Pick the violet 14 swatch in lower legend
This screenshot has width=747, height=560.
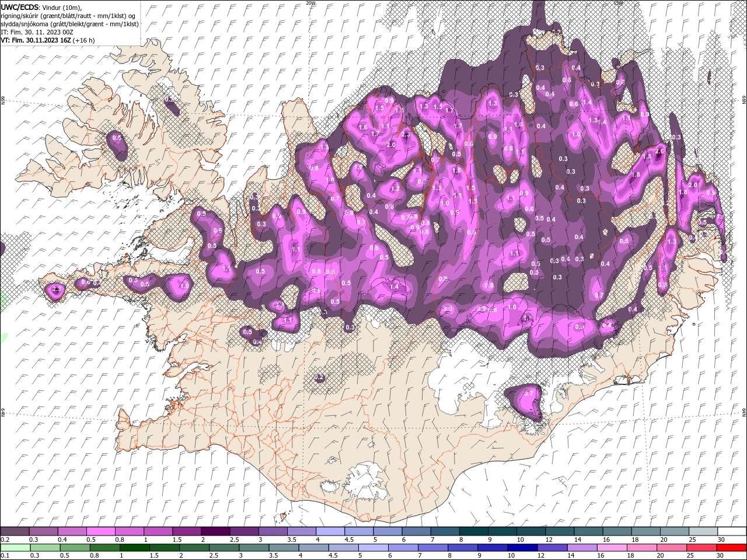(582, 548)
